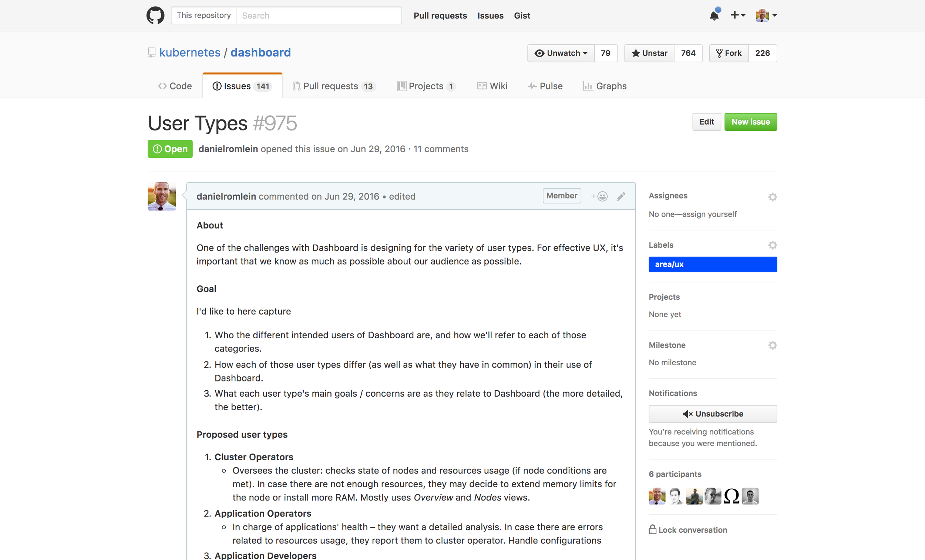
Task: Click the Graphs chart icon
Action: click(x=588, y=86)
